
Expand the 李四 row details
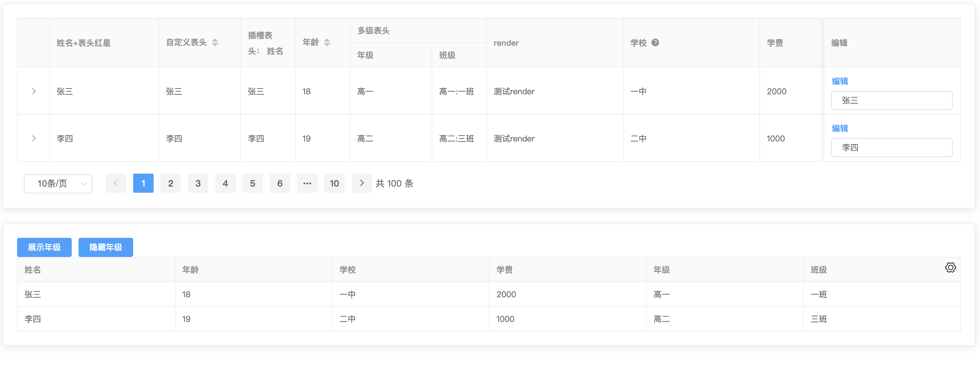pos(34,139)
